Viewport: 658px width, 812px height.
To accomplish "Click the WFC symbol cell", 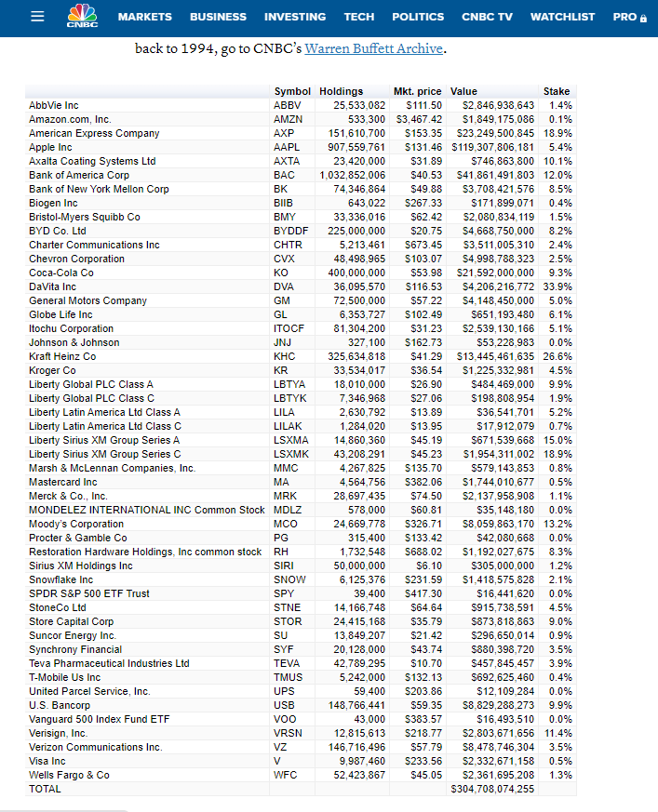I will click(x=286, y=777).
